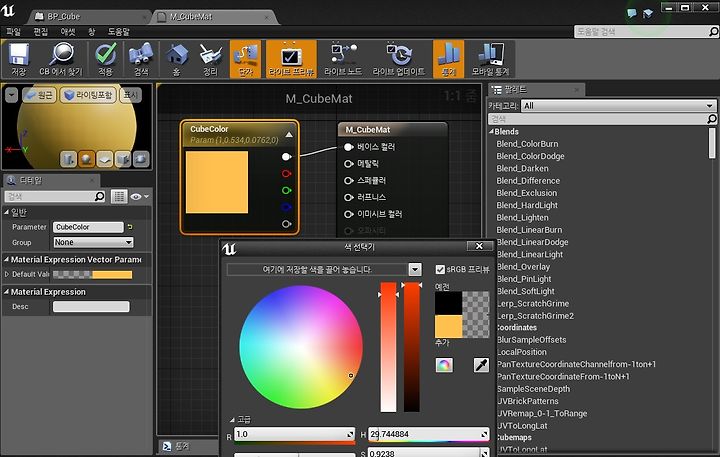Click the CubeColor node red output pin

coord(287,174)
